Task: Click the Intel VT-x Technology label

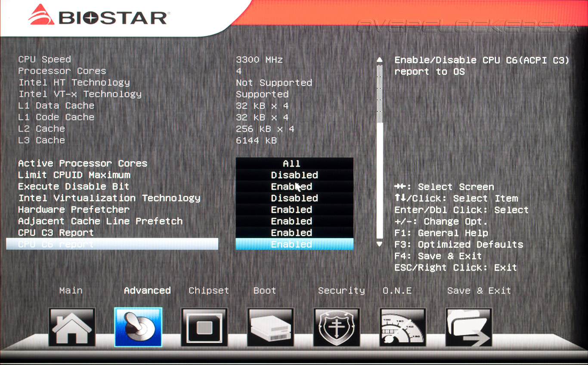Action: 80,94
